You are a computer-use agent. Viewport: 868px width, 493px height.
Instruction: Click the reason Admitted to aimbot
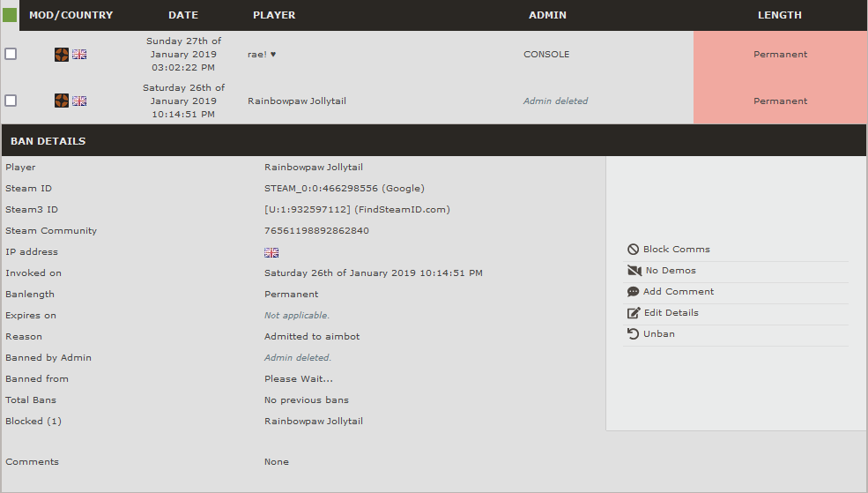(312, 336)
